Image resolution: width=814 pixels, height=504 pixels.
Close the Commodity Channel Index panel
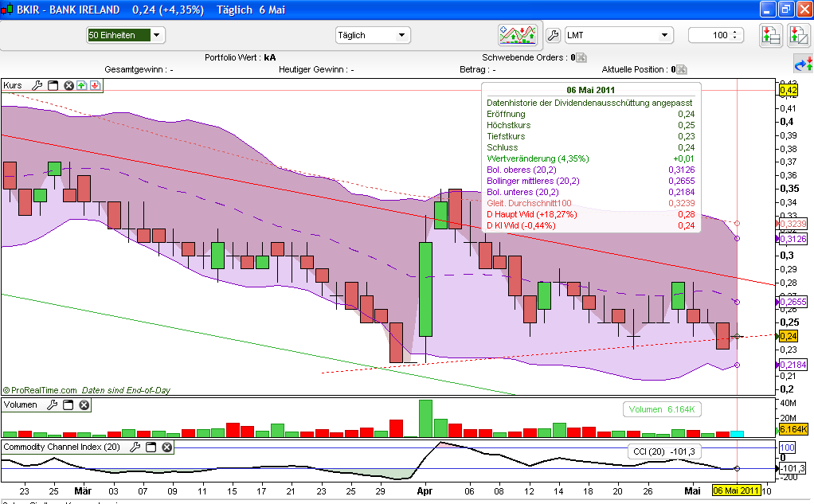tap(166, 447)
